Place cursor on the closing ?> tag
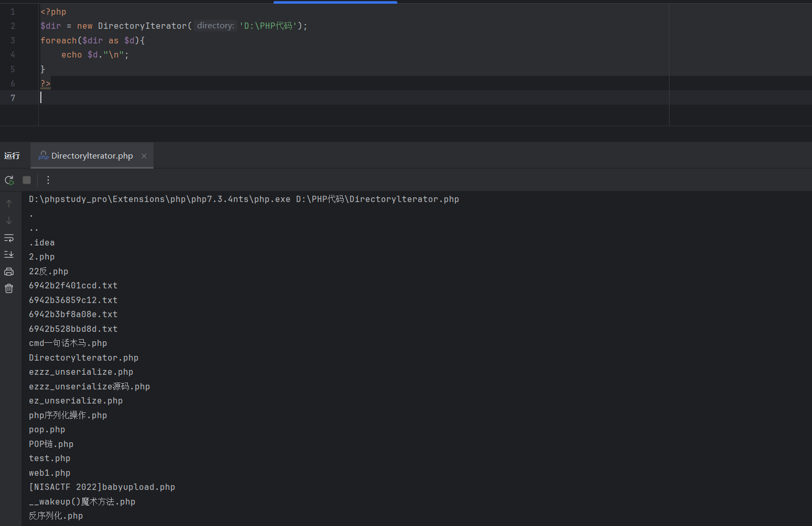Screen dimensions: 812x526 (46, 83)
